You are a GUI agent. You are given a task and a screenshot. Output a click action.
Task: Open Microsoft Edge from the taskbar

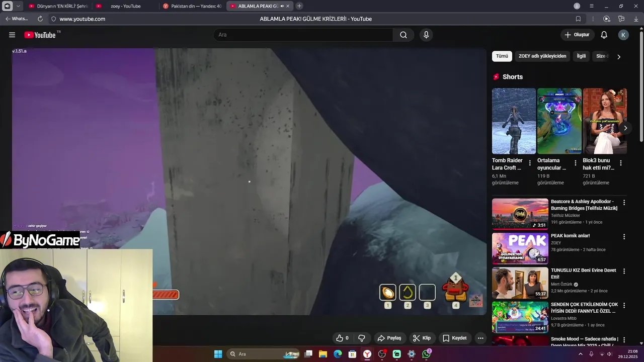coord(338,354)
